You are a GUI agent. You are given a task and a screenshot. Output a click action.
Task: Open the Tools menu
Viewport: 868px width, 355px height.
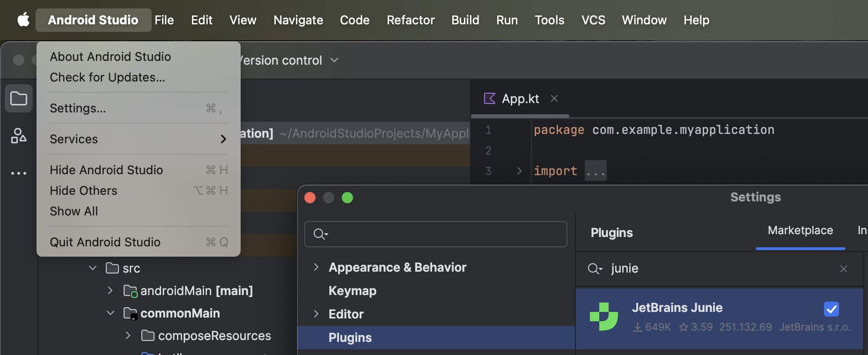coord(550,20)
